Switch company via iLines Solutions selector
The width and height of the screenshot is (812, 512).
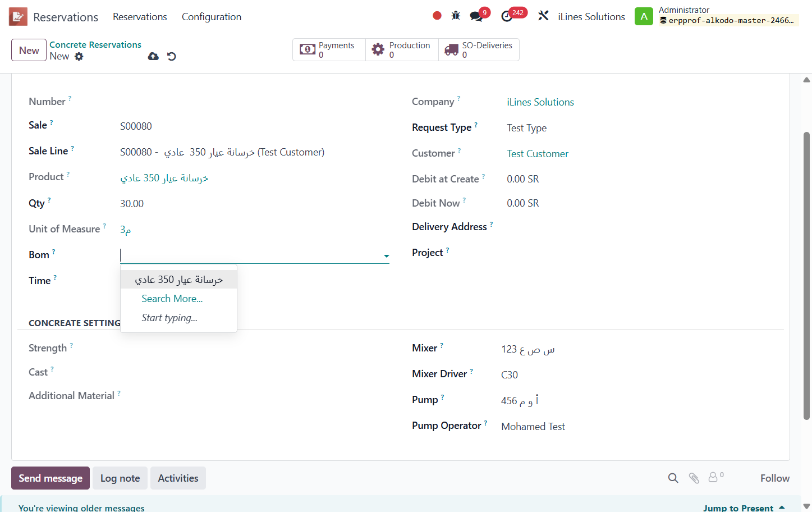[591, 17]
